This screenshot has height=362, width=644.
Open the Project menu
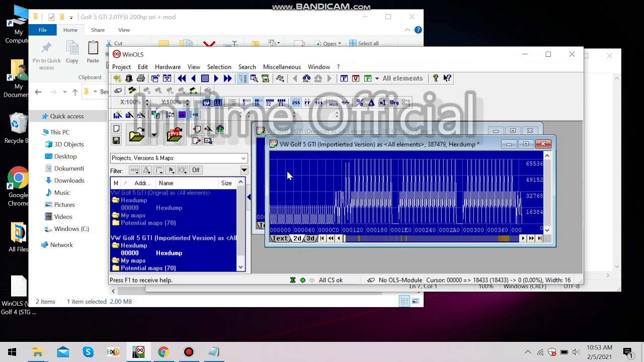point(121,67)
